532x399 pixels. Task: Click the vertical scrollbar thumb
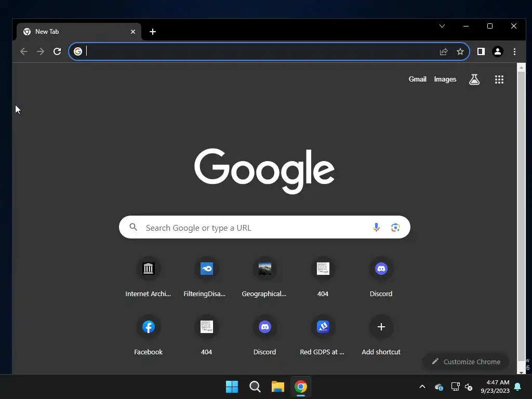pos(521,217)
